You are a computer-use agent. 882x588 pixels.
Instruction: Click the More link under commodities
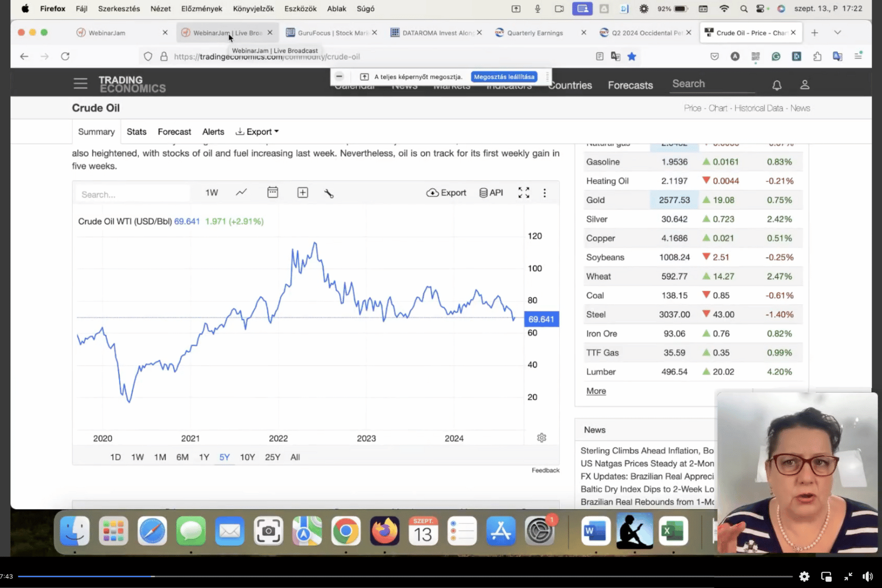(x=596, y=391)
